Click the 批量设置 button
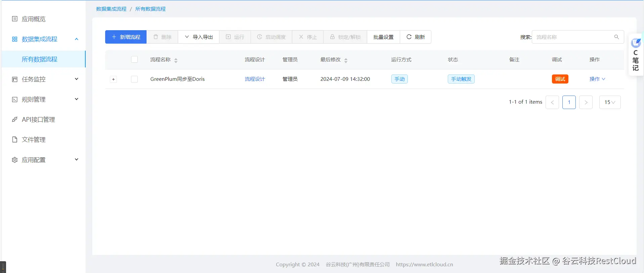 (383, 37)
